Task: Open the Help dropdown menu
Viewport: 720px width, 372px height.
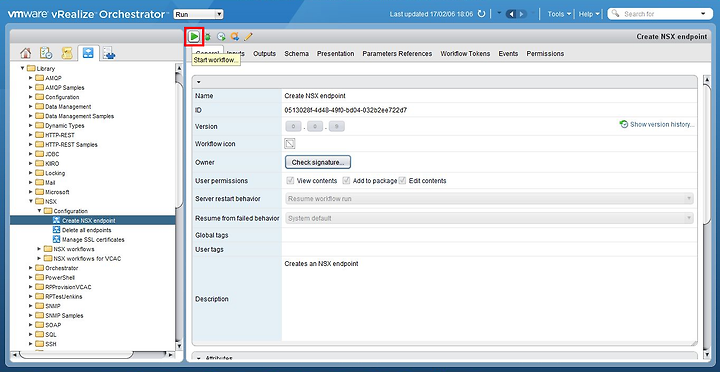Action: point(589,14)
